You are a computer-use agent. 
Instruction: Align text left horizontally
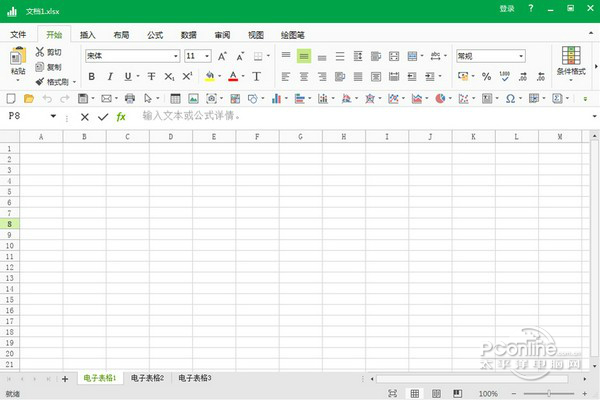pyautogui.click(x=286, y=77)
